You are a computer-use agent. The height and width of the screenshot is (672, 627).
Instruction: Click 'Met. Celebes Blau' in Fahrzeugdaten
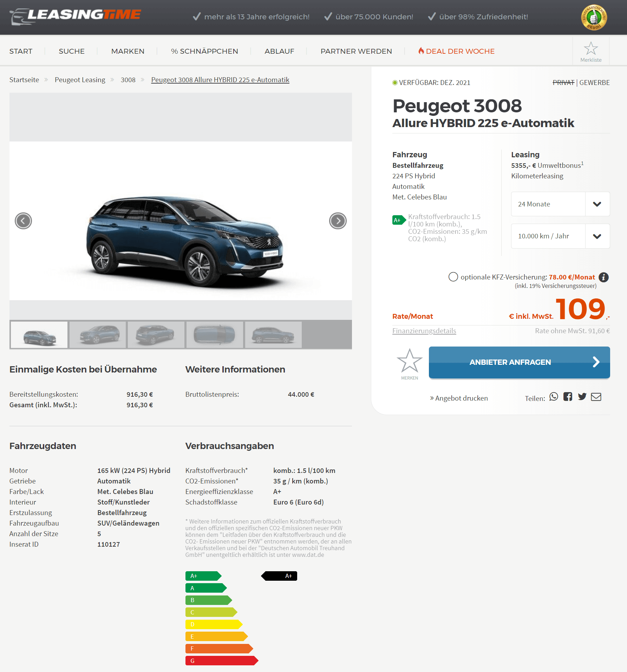(x=125, y=492)
